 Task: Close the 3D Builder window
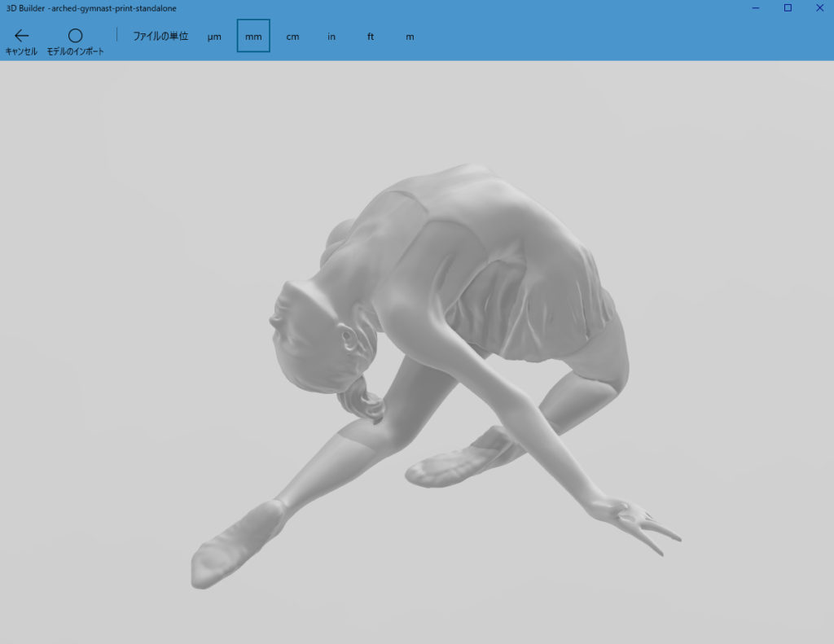point(819,8)
